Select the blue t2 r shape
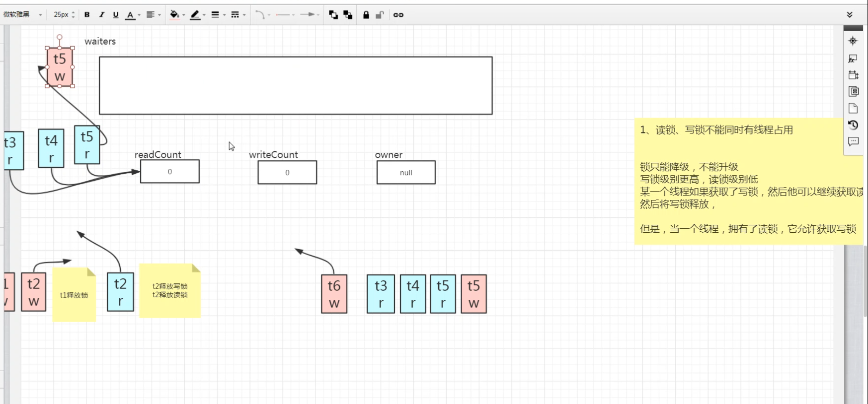The height and width of the screenshot is (404, 868). point(120,292)
